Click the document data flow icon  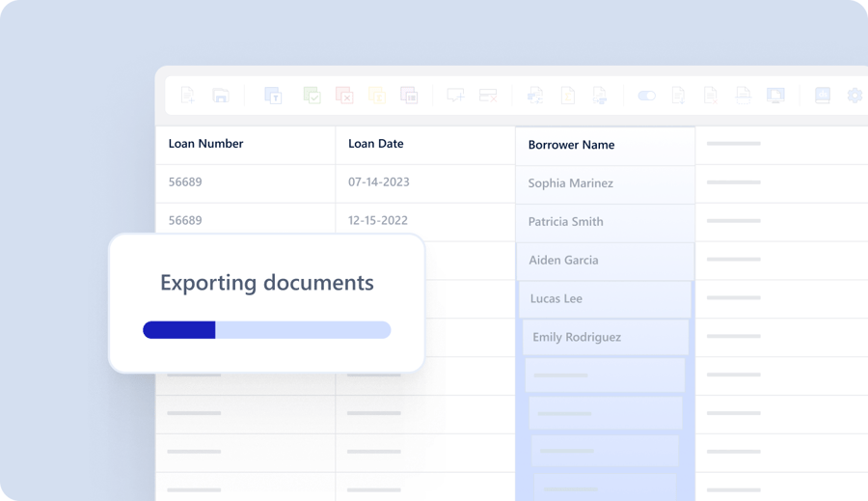tap(600, 96)
